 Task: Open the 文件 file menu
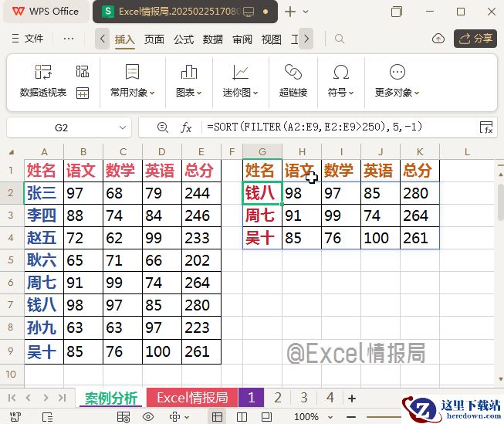28,39
